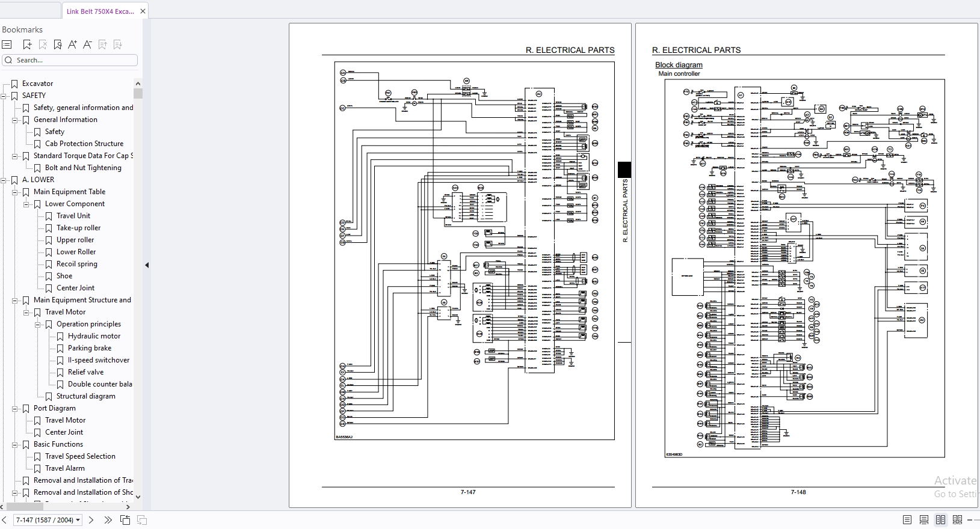Collapse the bookmarks panel with side arrow
Screen dimensions: 980x529
tap(147, 265)
